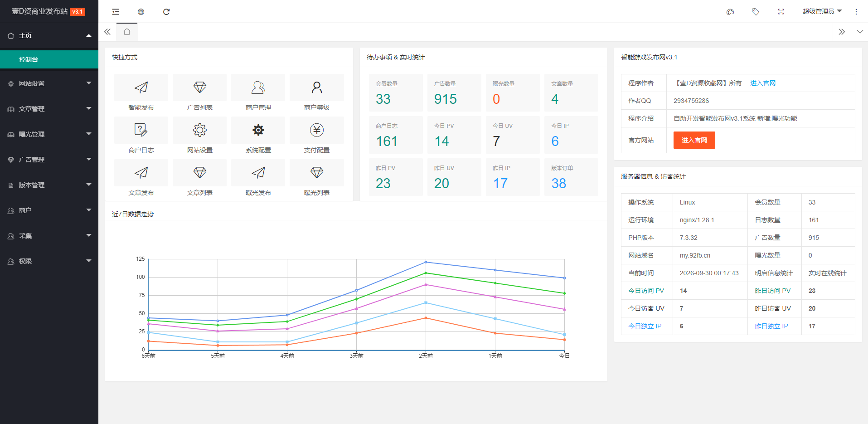Open 文章发布 shortcut icon
This screenshot has height=424, width=868.
141,173
